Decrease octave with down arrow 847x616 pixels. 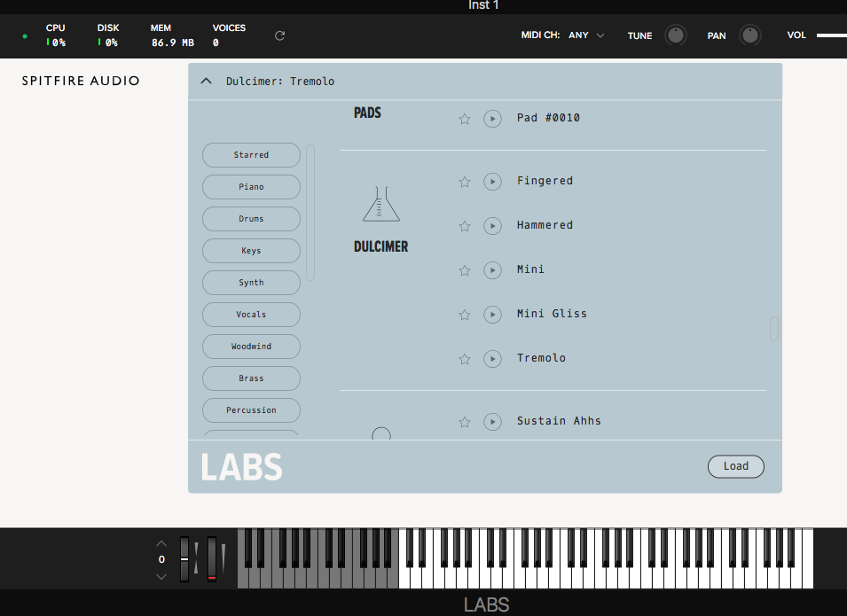point(161,577)
